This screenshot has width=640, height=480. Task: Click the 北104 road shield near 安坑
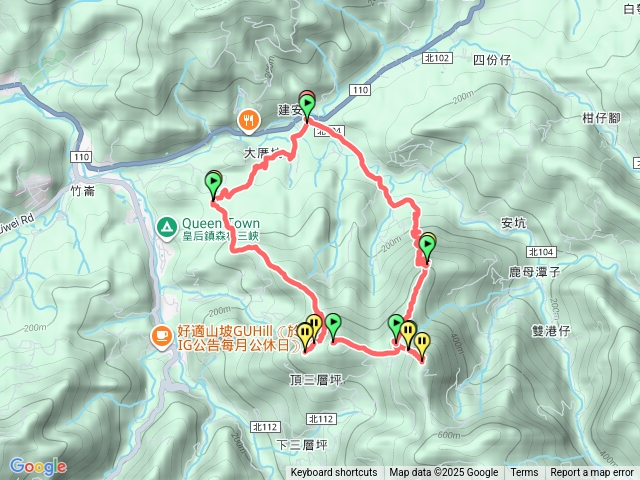541,252
